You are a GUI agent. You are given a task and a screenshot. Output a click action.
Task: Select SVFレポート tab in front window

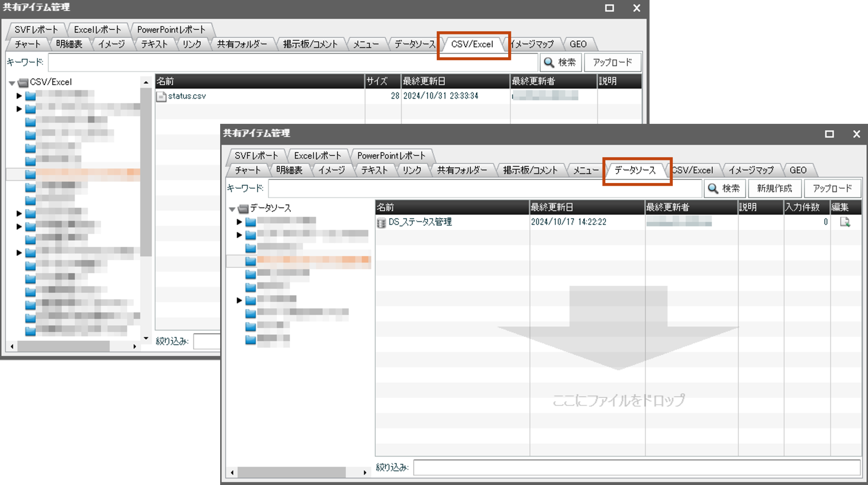click(256, 155)
